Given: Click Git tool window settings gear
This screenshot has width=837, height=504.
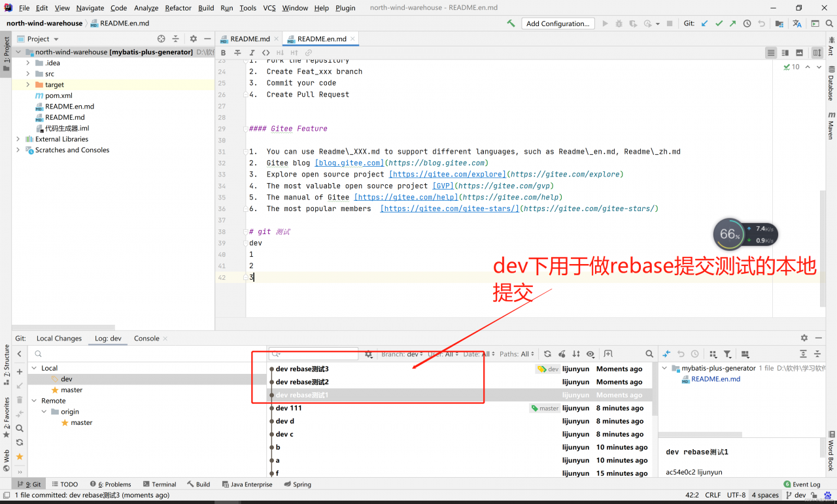Looking at the screenshot, I should pos(804,338).
